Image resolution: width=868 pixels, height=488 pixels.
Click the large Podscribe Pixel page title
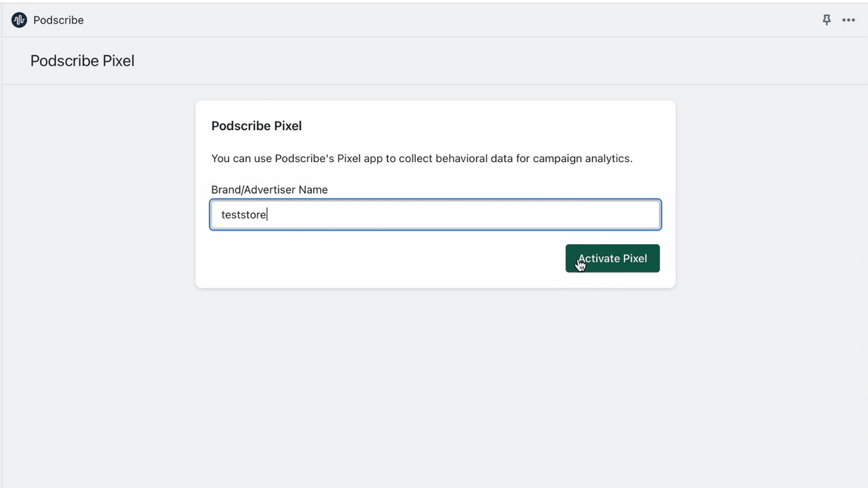pos(82,60)
